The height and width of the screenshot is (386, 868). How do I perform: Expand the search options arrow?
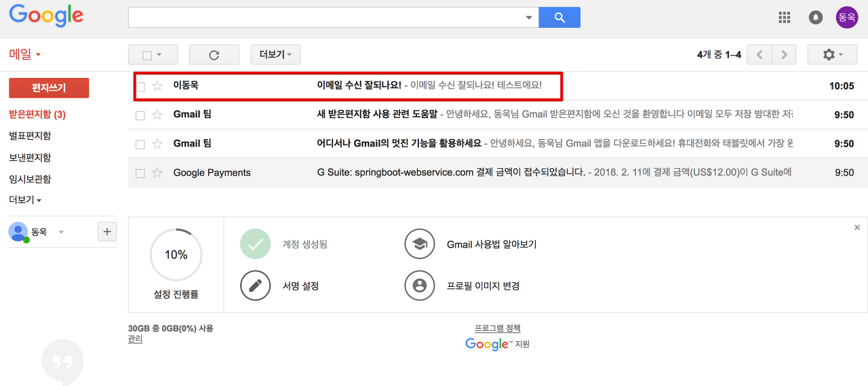click(x=529, y=18)
